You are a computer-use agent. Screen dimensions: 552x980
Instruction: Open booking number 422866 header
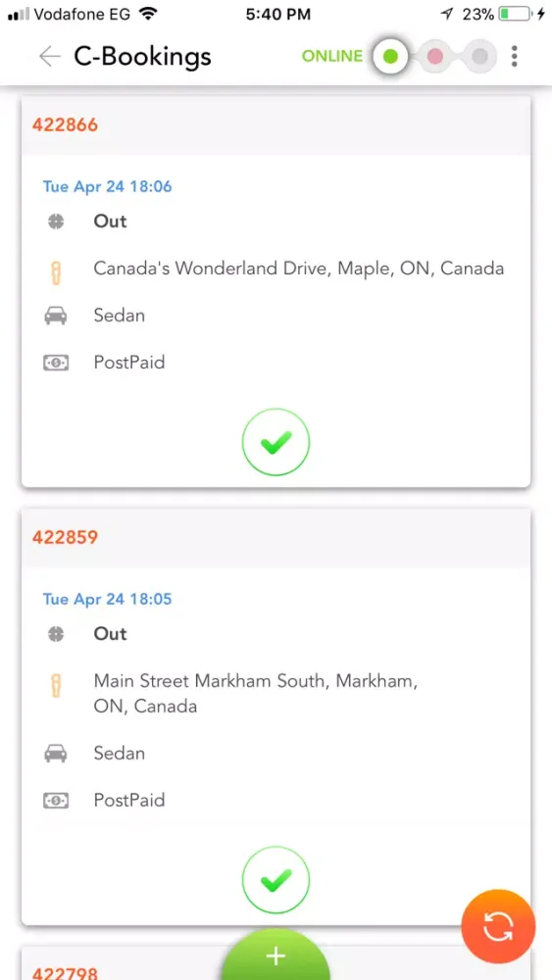point(276,125)
